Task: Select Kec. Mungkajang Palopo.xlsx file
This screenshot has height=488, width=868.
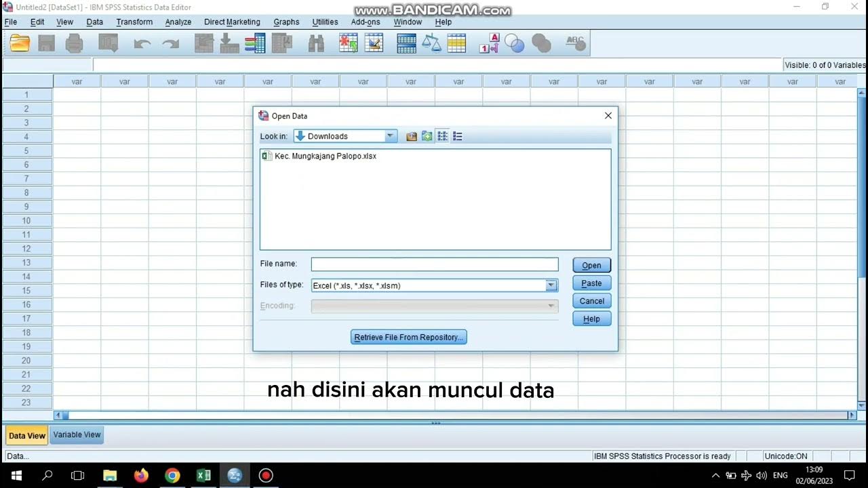Action: tap(319, 156)
